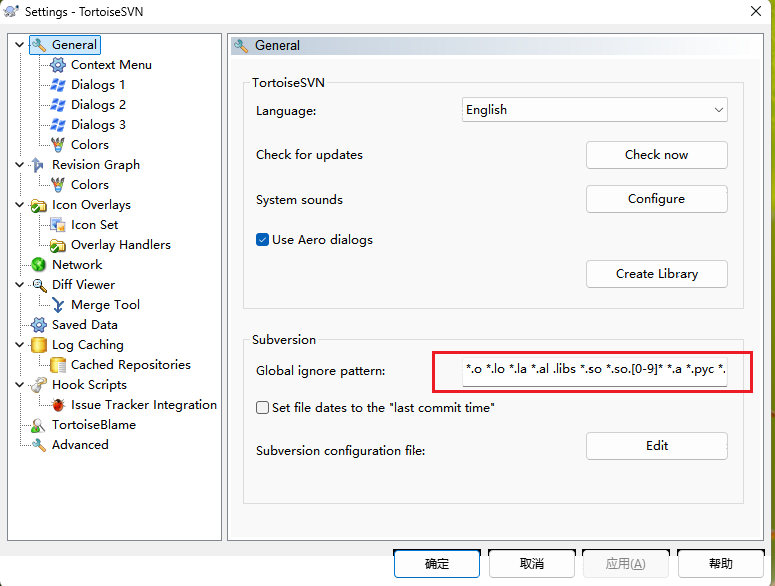Collapse the Hook Scripts tree node
The height and width of the screenshot is (586, 775).
tap(19, 385)
